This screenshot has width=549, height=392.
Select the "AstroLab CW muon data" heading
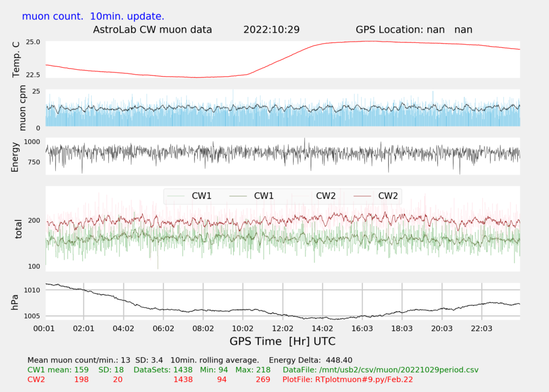[x=153, y=29]
